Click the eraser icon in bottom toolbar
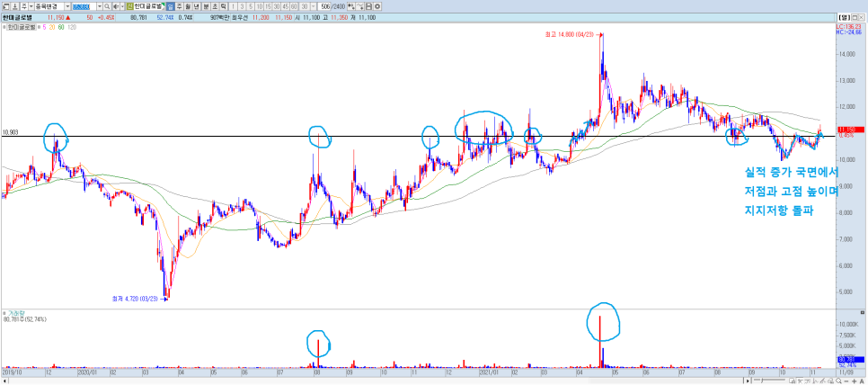The height and width of the screenshot is (385, 868). (830, 381)
